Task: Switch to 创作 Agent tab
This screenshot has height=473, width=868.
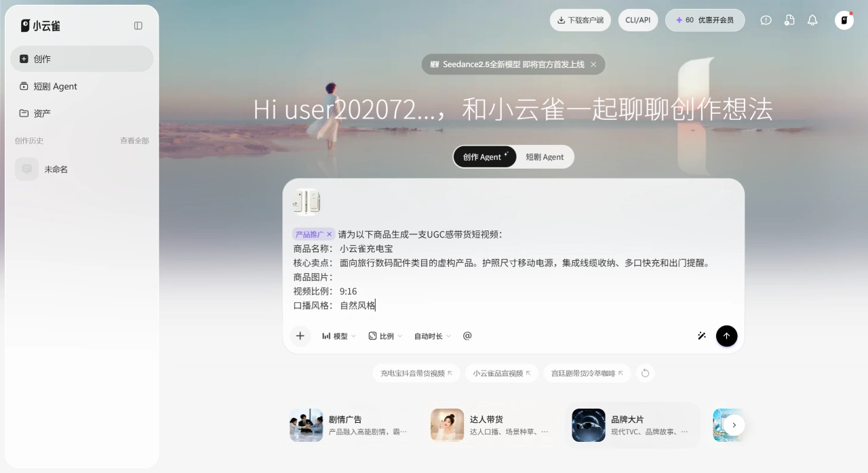Action: pyautogui.click(x=485, y=157)
